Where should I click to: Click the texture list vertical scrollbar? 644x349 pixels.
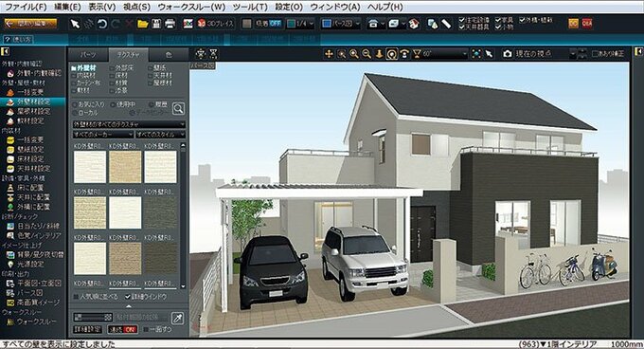tap(183, 215)
